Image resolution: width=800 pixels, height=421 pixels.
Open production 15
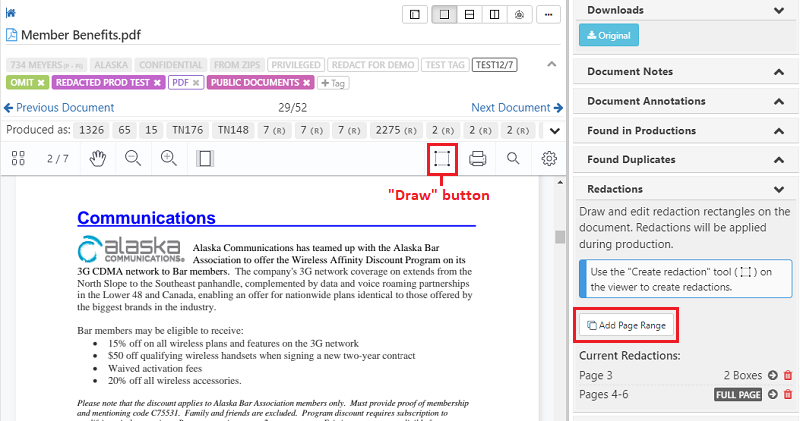coord(151,130)
